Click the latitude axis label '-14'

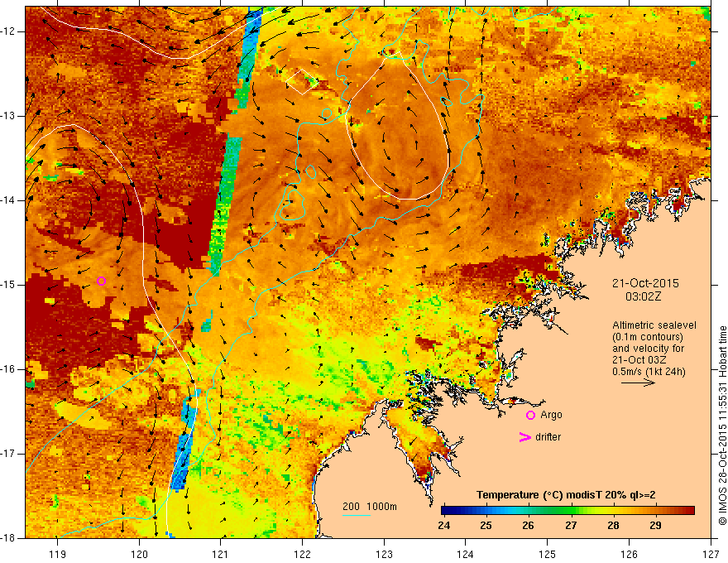tap(8, 200)
